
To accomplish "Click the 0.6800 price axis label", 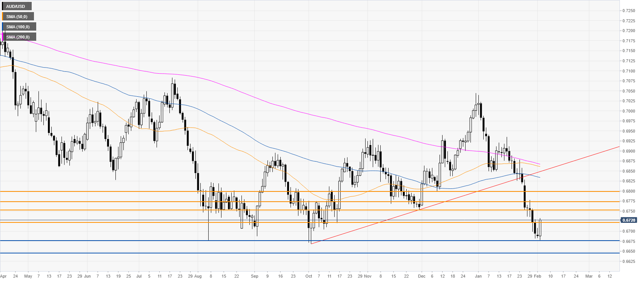I will pos(629,191).
